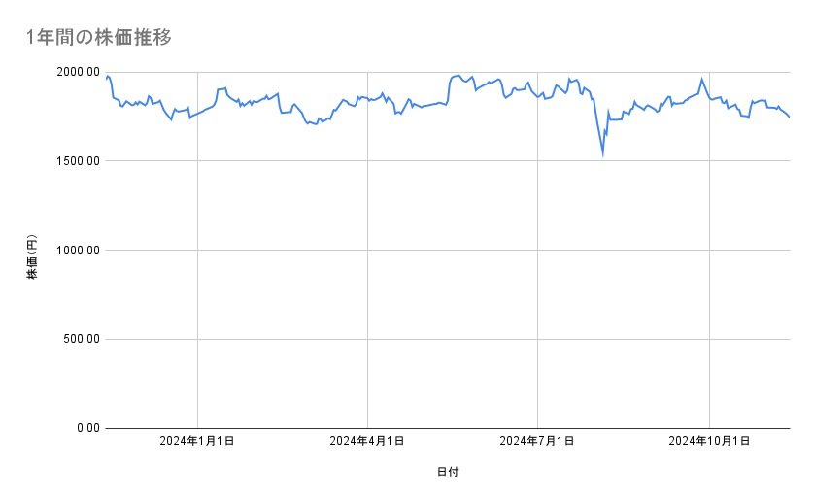Click the leftmost starting point of the line
Viewport: 815px width, 504px height.
[105, 80]
